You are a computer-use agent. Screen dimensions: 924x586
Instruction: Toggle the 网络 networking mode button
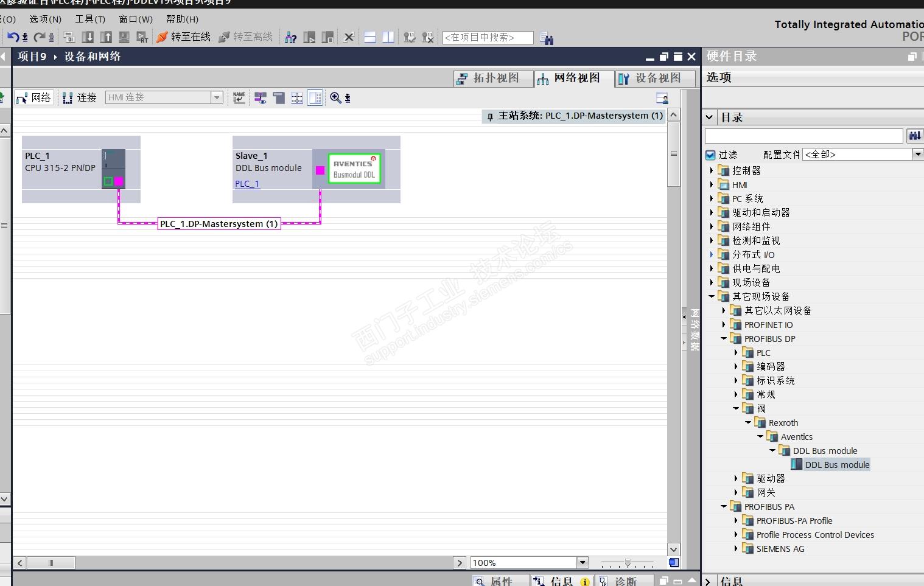34,97
